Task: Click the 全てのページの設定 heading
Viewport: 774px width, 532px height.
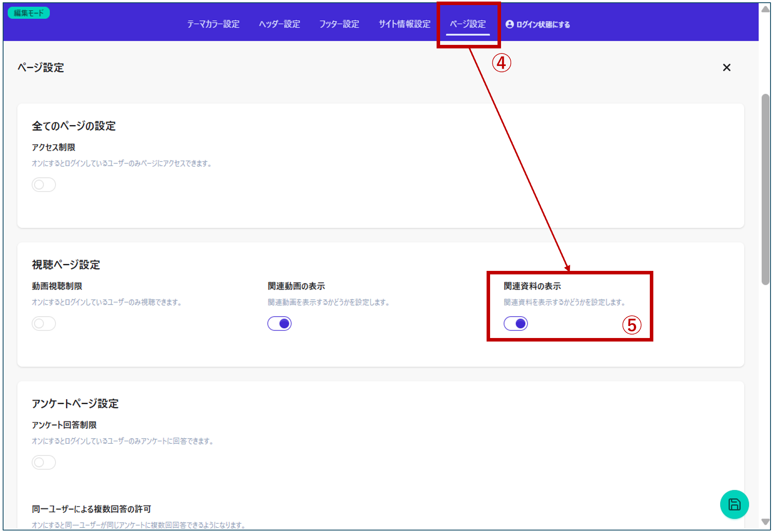Action: (x=74, y=126)
